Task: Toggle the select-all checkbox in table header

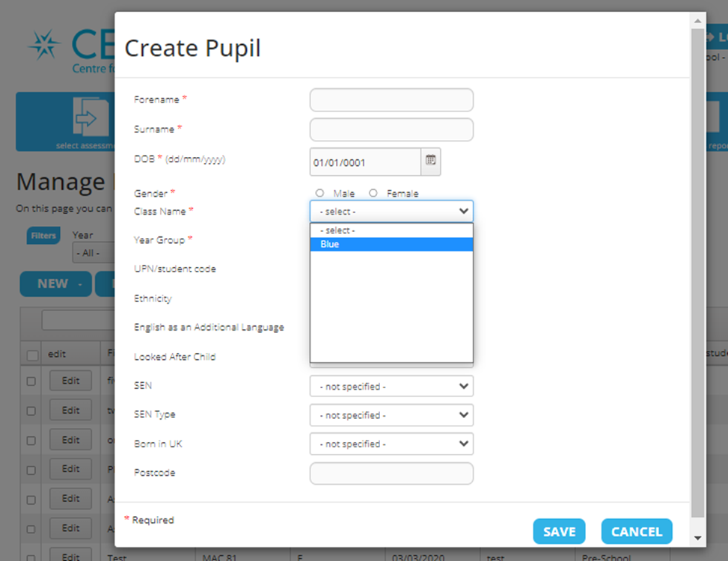Action: point(31,355)
